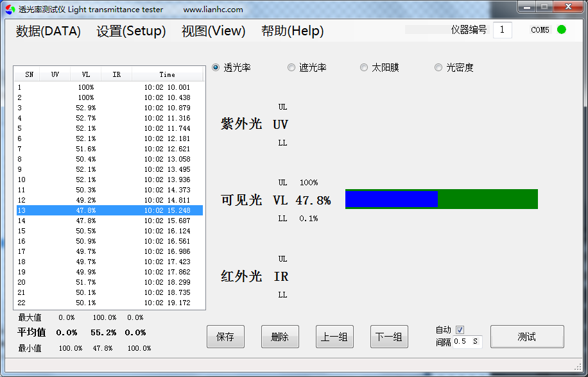Image resolution: width=588 pixels, height=377 pixels.
Task: Open the 视图(View) menu
Action: pyautogui.click(x=213, y=31)
